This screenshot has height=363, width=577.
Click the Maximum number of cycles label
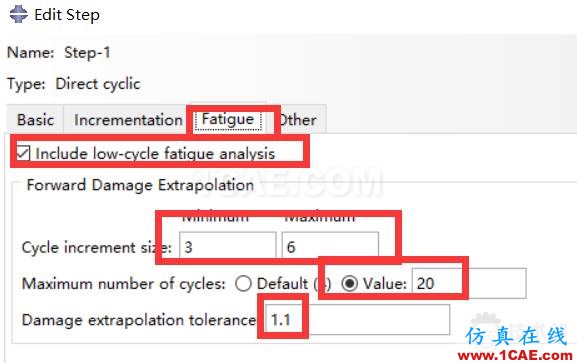pyautogui.click(x=123, y=283)
